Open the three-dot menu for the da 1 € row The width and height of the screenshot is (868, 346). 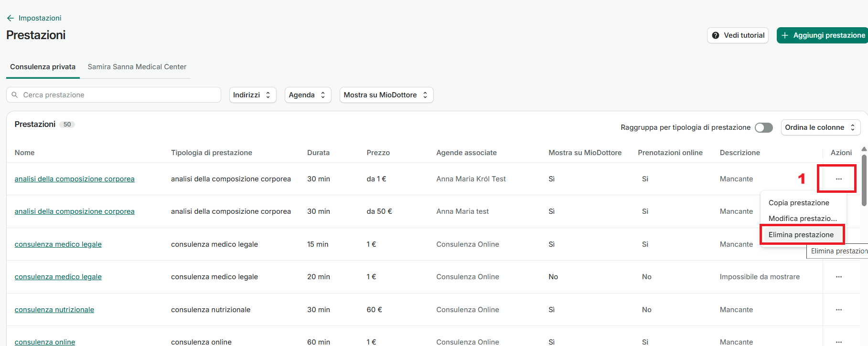839,179
